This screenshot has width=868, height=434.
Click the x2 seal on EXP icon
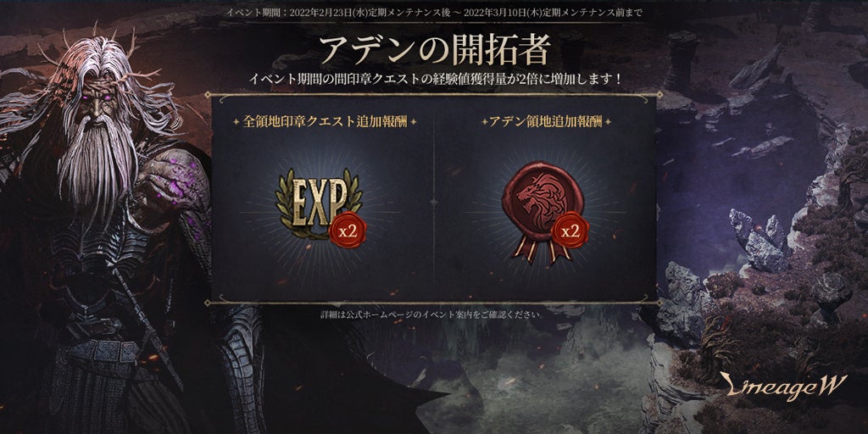(347, 229)
